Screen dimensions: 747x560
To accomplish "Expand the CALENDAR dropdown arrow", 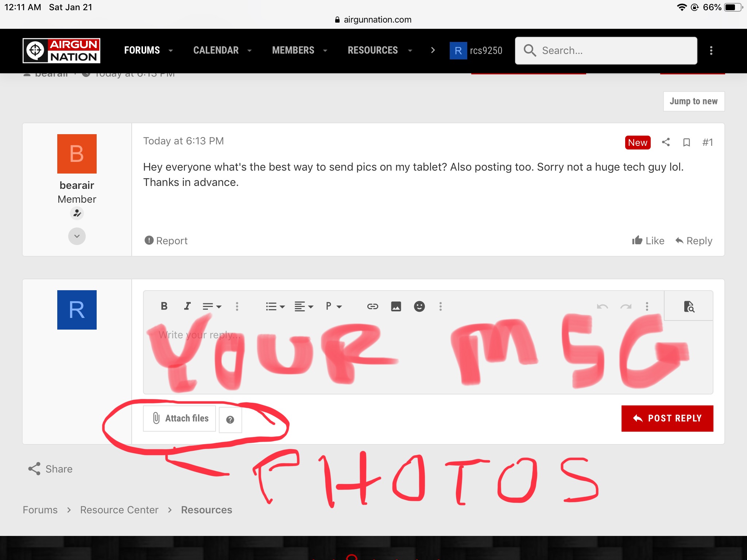I will point(250,51).
